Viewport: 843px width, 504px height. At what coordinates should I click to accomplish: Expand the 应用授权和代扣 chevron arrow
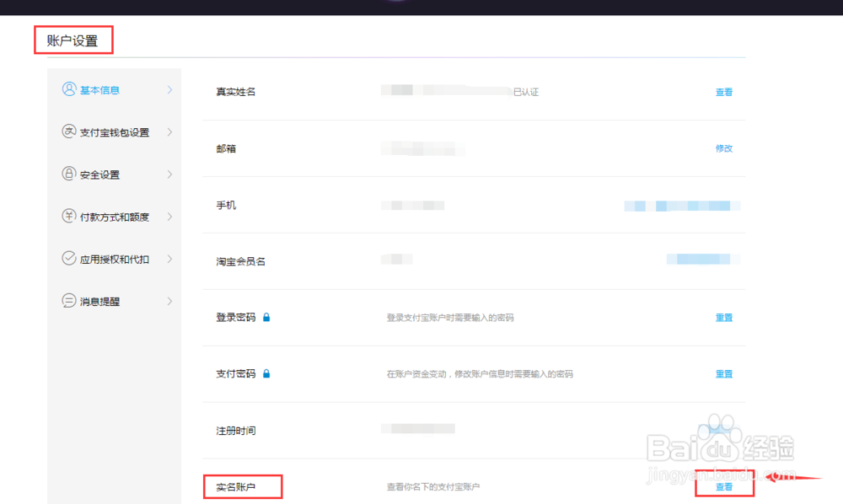pyautogui.click(x=170, y=259)
